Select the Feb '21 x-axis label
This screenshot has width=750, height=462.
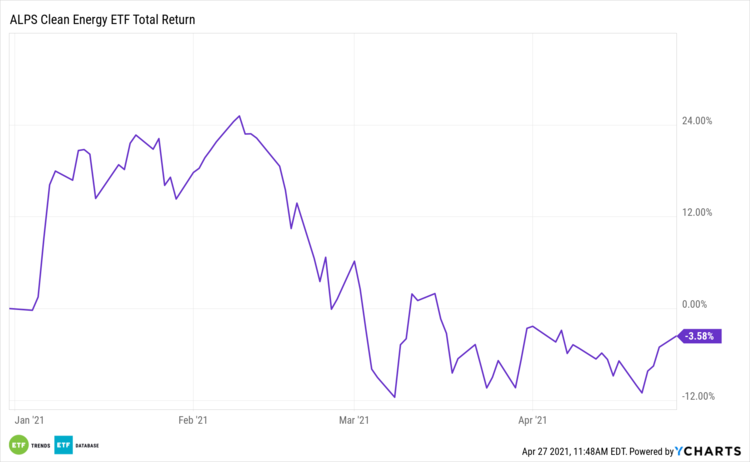point(192,422)
